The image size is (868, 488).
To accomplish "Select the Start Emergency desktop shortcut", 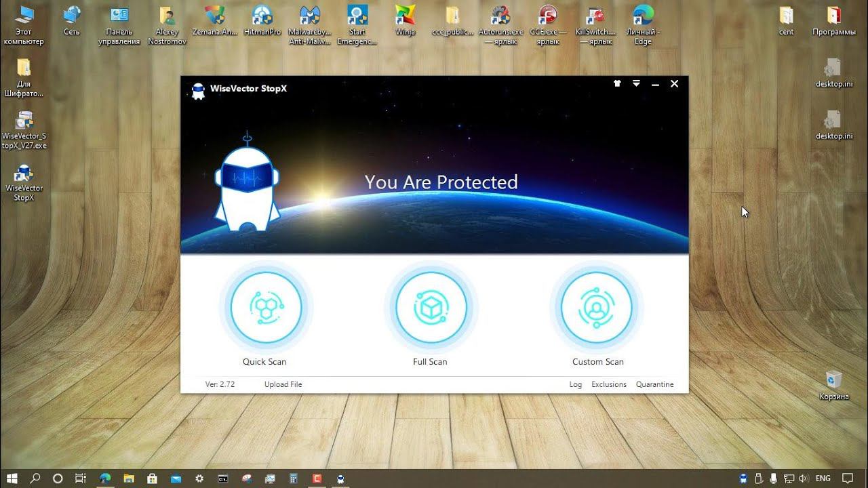I will (357, 26).
